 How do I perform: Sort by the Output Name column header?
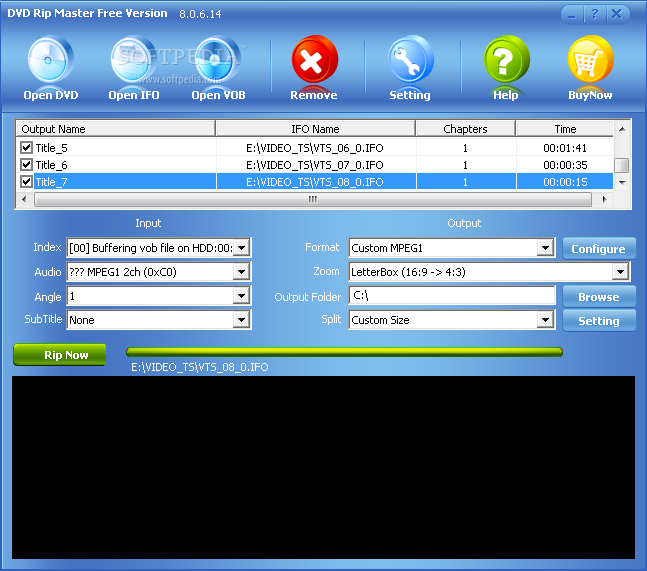pyautogui.click(x=116, y=129)
